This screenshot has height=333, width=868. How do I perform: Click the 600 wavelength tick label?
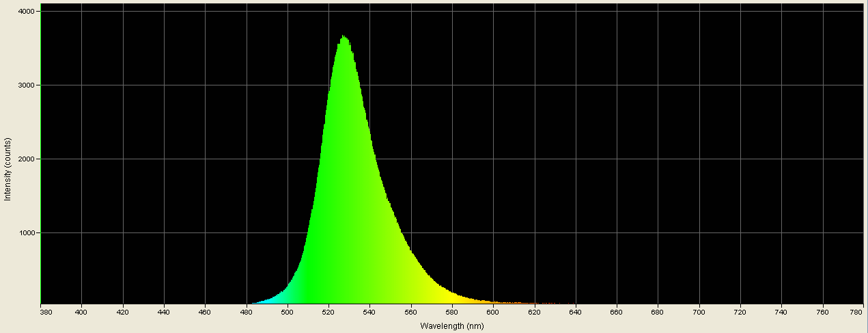pos(493,312)
